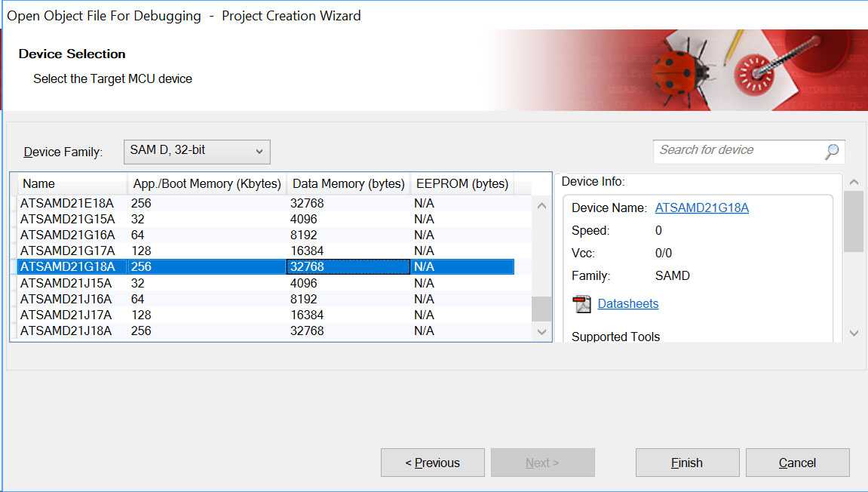
Task: Open the Device Family dropdown
Action: pyautogui.click(x=197, y=151)
